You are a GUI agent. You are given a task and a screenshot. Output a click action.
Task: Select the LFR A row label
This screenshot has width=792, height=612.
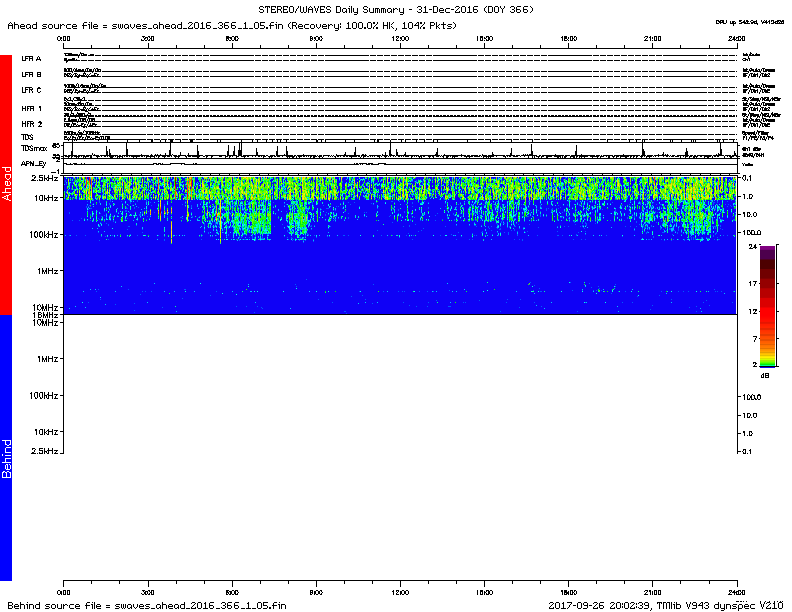(x=31, y=59)
